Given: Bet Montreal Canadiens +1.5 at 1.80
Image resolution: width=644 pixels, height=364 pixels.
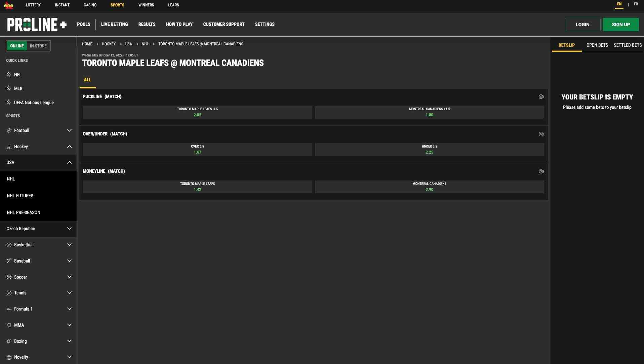Looking at the screenshot, I should pos(429,112).
